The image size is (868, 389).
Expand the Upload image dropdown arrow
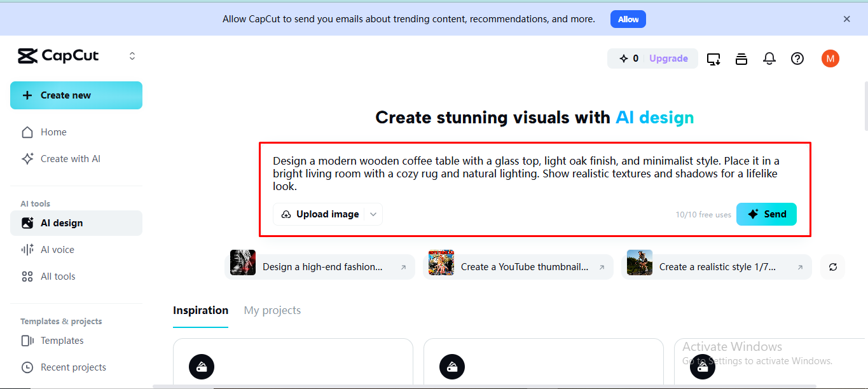click(373, 214)
